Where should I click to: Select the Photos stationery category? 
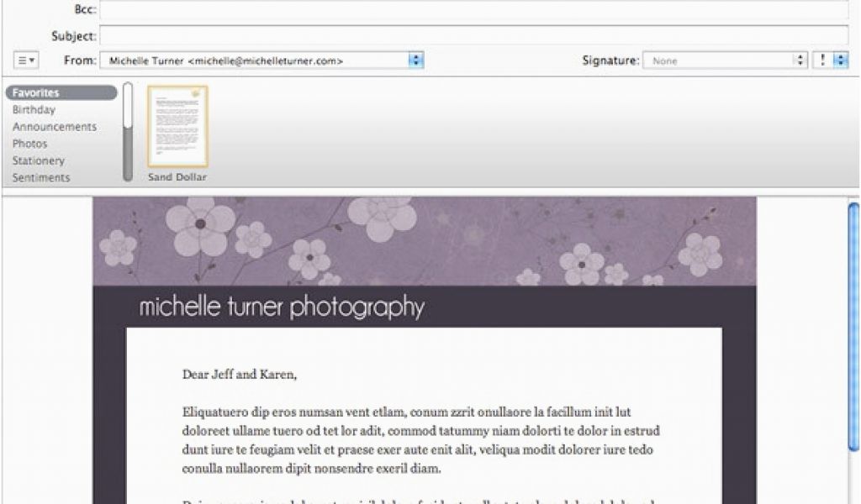click(29, 144)
